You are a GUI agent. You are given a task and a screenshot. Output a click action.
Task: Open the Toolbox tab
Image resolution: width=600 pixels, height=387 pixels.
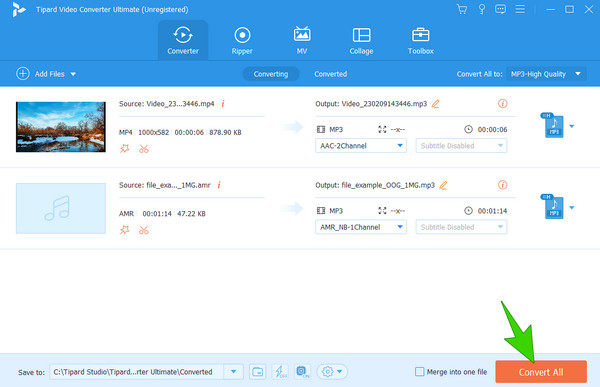pyautogui.click(x=421, y=40)
